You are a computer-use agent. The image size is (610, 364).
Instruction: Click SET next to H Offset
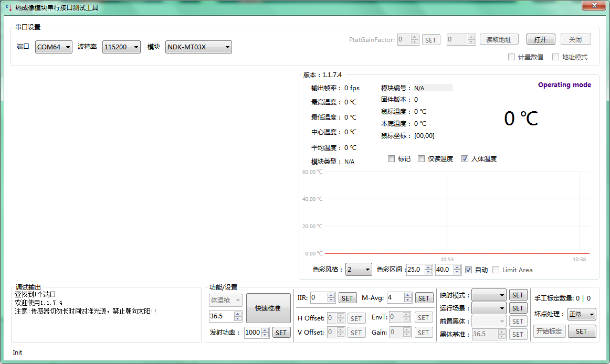tap(356, 318)
